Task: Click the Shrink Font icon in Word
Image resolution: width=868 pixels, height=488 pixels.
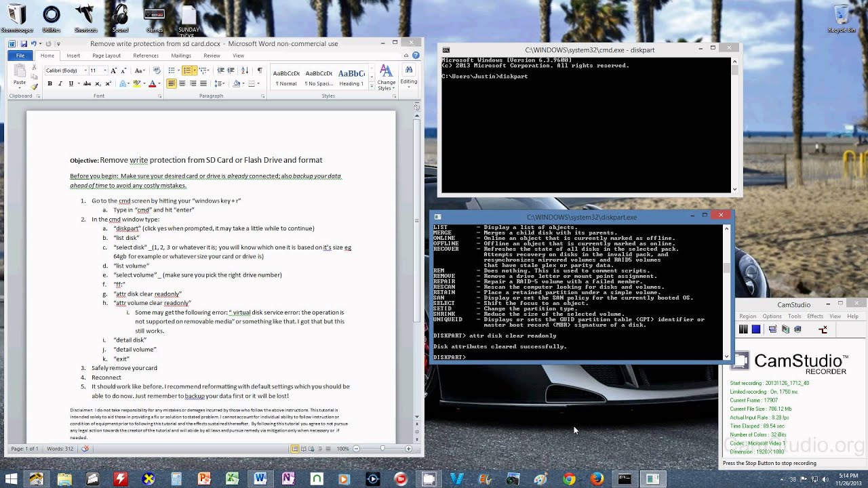Action: click(x=123, y=70)
